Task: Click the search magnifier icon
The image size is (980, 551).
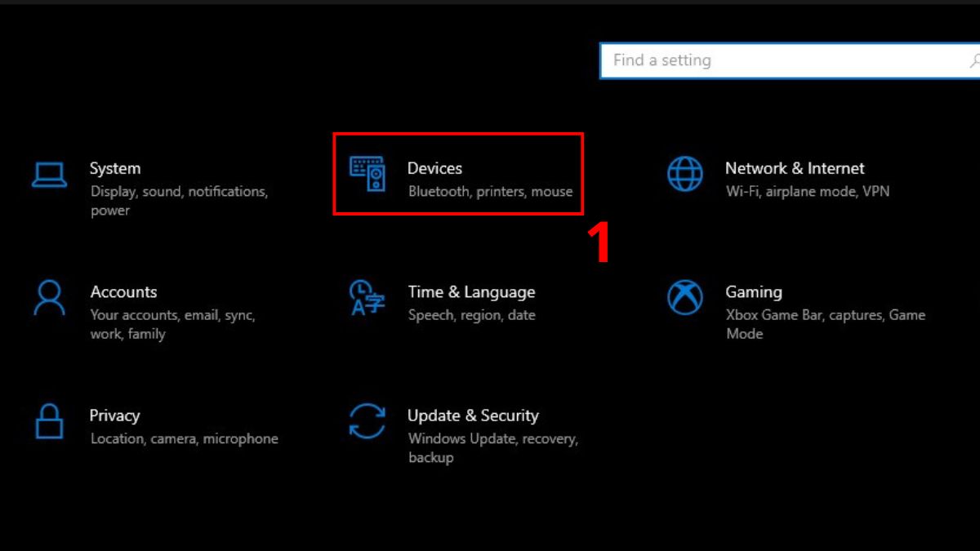Action: click(x=974, y=60)
